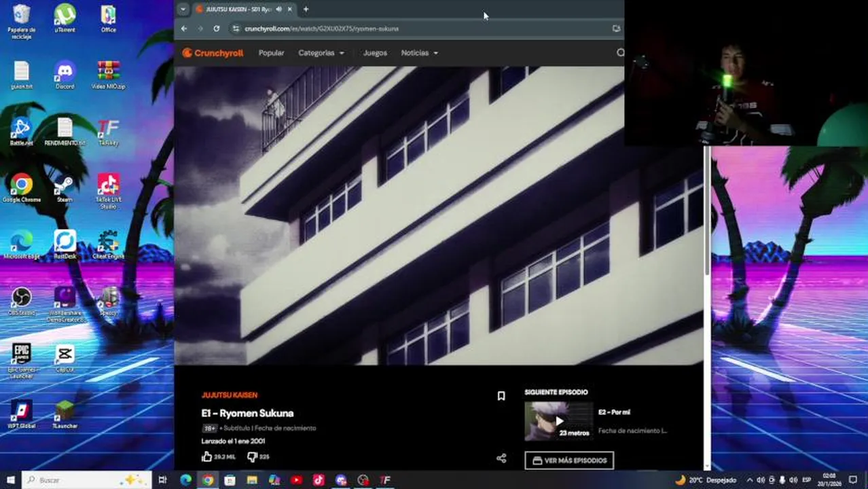
Task: Expand the Categorías dropdown
Action: pos(321,53)
